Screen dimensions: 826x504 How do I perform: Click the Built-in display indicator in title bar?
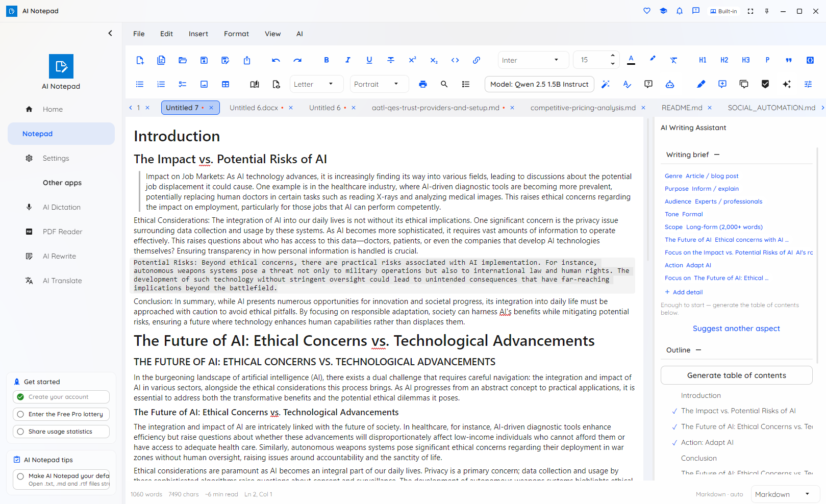coord(723,11)
